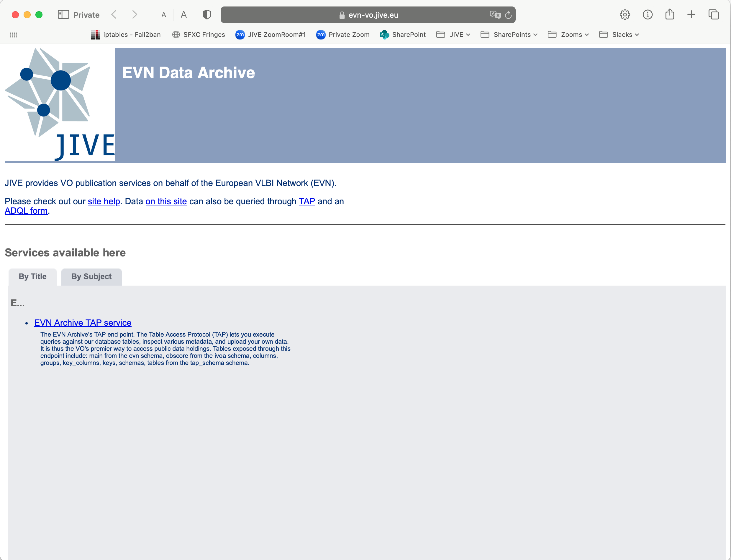Open the iptables - Fail2ban bookmark
Screen dimensions: 731x560
point(125,35)
